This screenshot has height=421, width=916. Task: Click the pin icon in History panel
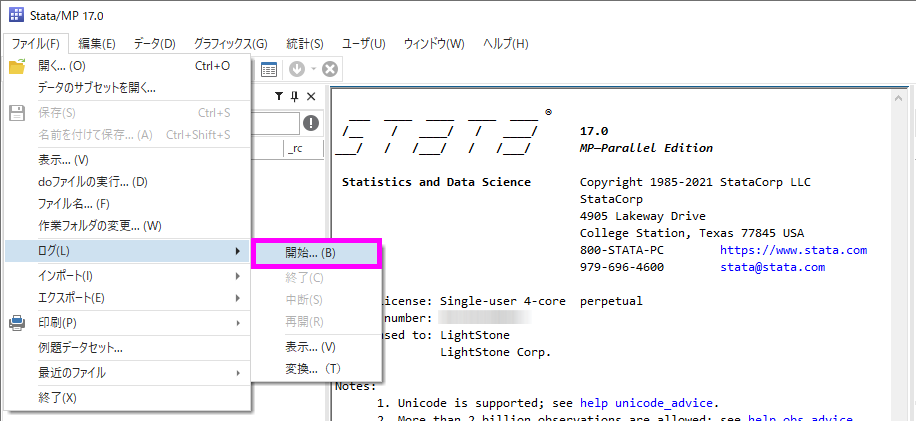(x=295, y=96)
